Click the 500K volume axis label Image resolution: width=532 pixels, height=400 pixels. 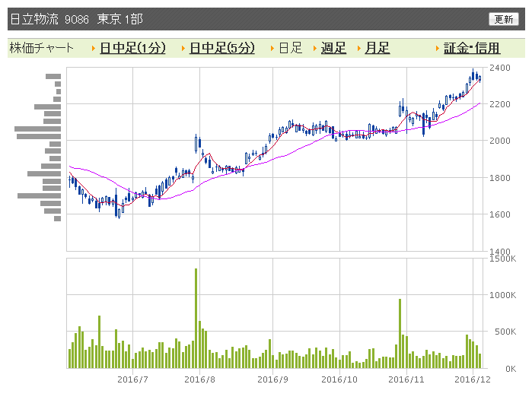(x=505, y=332)
